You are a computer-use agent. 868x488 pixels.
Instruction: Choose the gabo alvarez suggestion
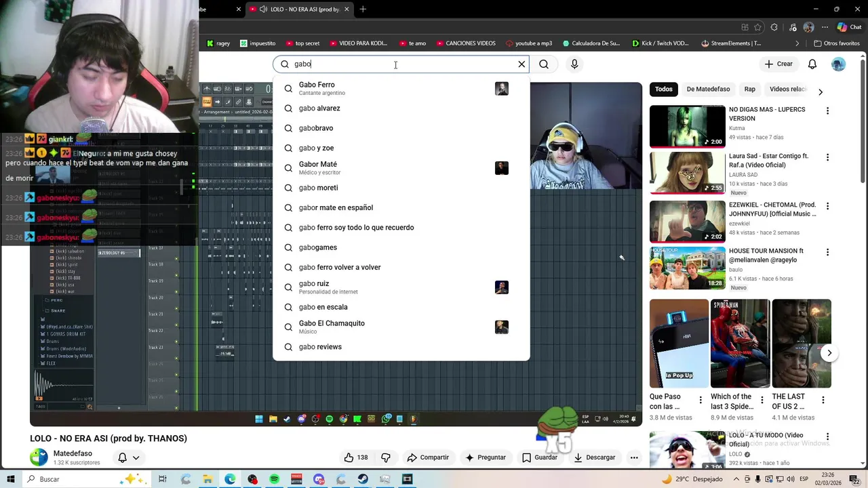click(401, 108)
